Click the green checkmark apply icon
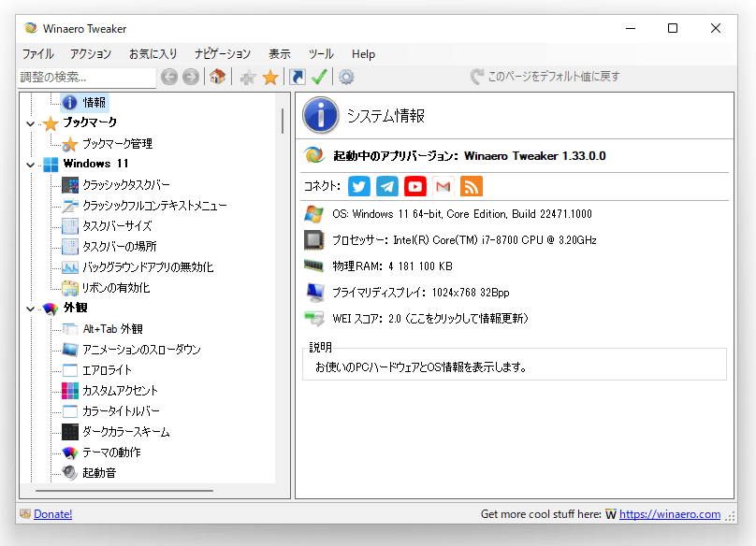The width and height of the screenshot is (756, 546). click(319, 77)
